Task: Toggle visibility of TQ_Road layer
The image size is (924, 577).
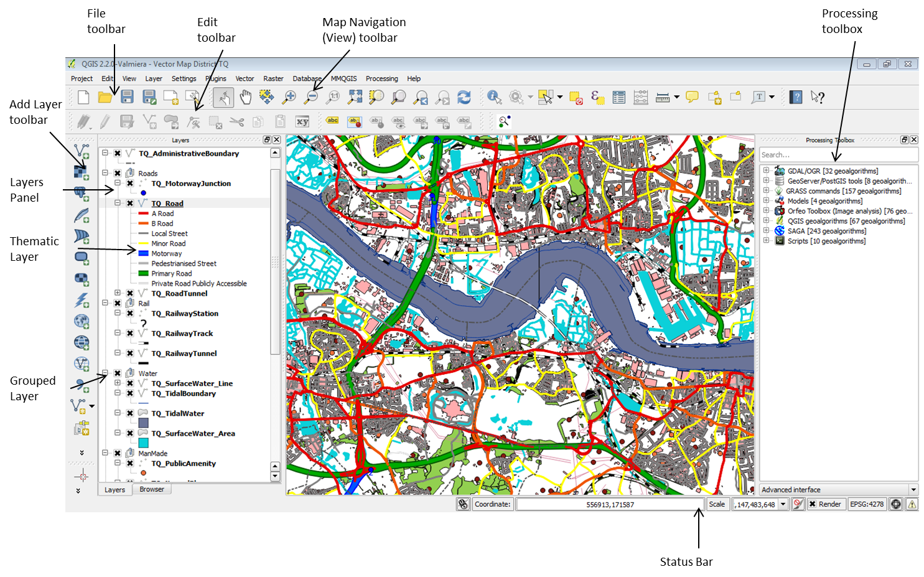Action: pos(129,204)
